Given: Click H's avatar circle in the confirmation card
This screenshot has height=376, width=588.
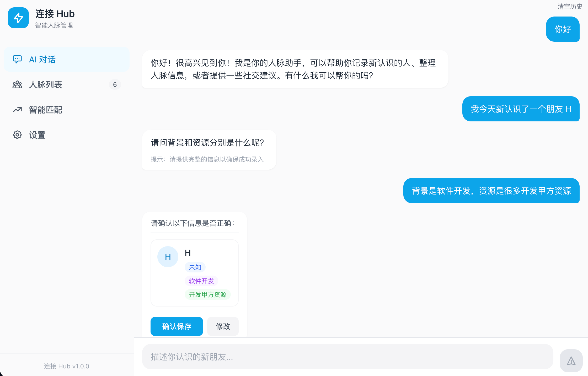Looking at the screenshot, I should pyautogui.click(x=168, y=256).
